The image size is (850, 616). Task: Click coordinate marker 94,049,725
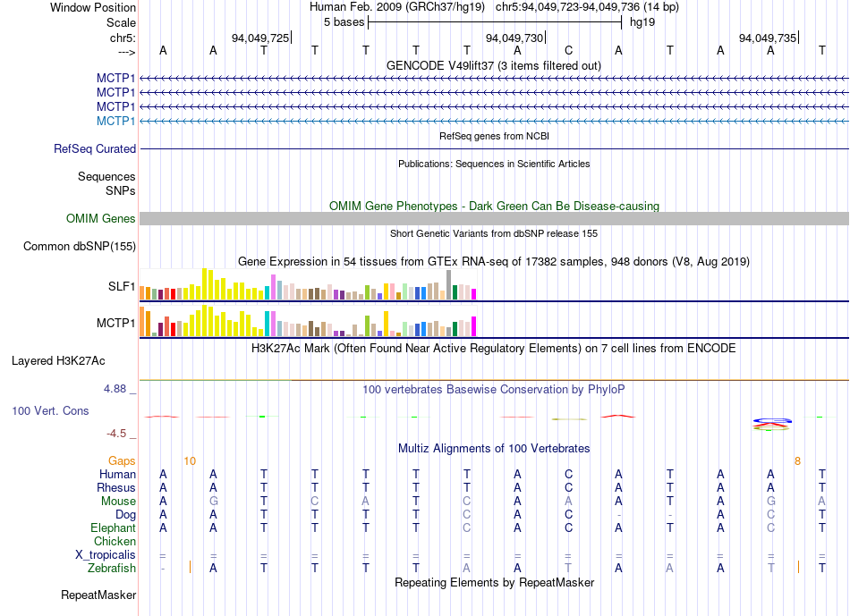tap(260, 38)
